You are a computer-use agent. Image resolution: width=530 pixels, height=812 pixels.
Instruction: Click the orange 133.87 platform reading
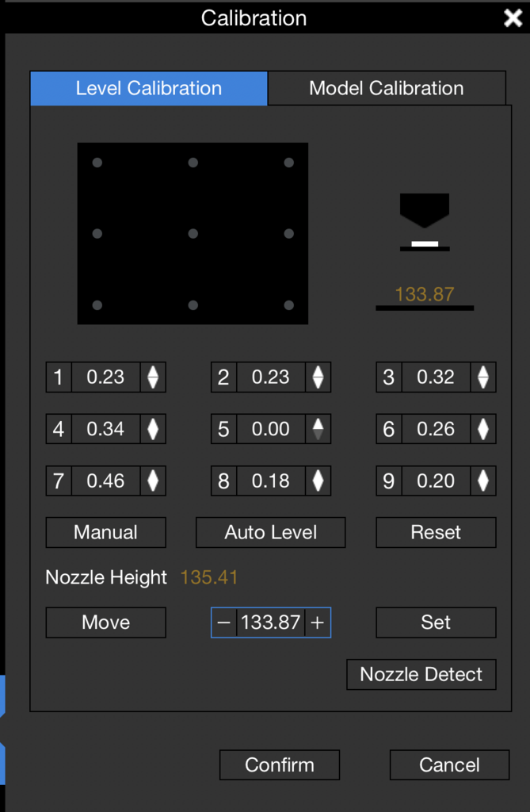point(425,294)
